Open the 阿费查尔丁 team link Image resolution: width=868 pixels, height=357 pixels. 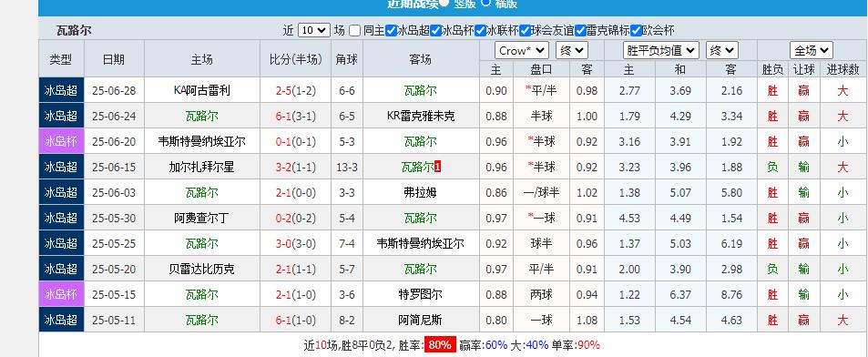pos(201,218)
